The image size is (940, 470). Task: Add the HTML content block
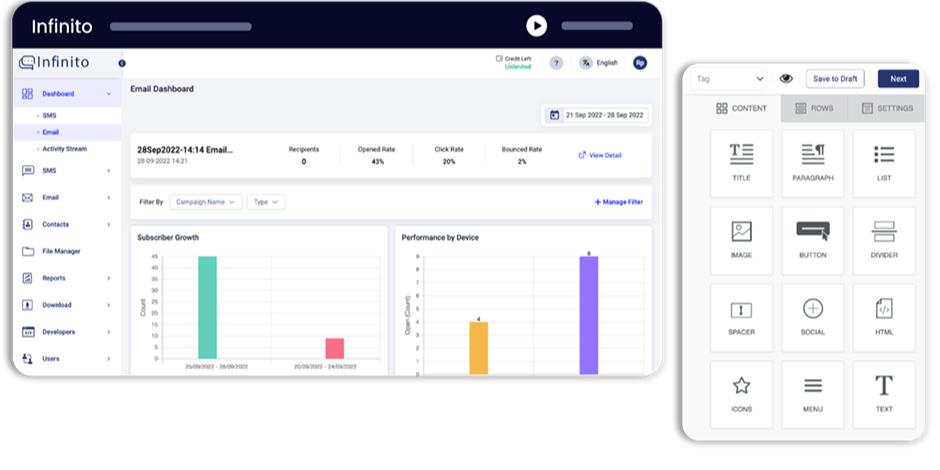coord(883,316)
